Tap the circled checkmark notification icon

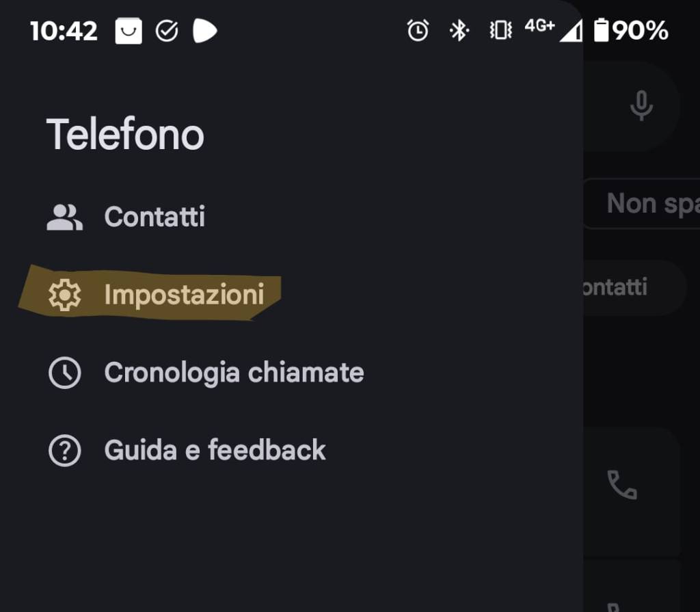(167, 31)
